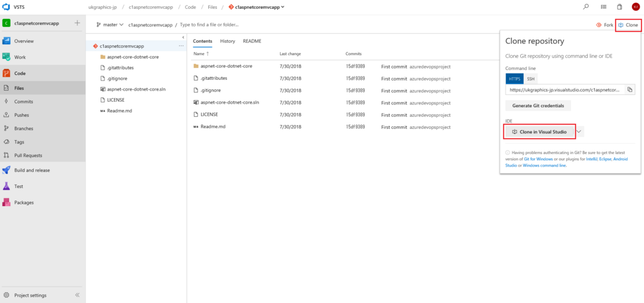Open Readme.md in Contents list
Viewport: 644px width, 303px height.
coord(213,127)
